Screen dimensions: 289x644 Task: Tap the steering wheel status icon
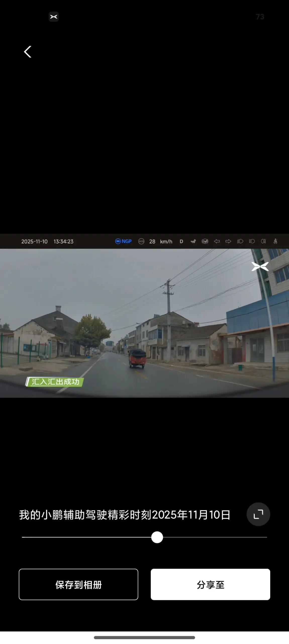coord(205,241)
